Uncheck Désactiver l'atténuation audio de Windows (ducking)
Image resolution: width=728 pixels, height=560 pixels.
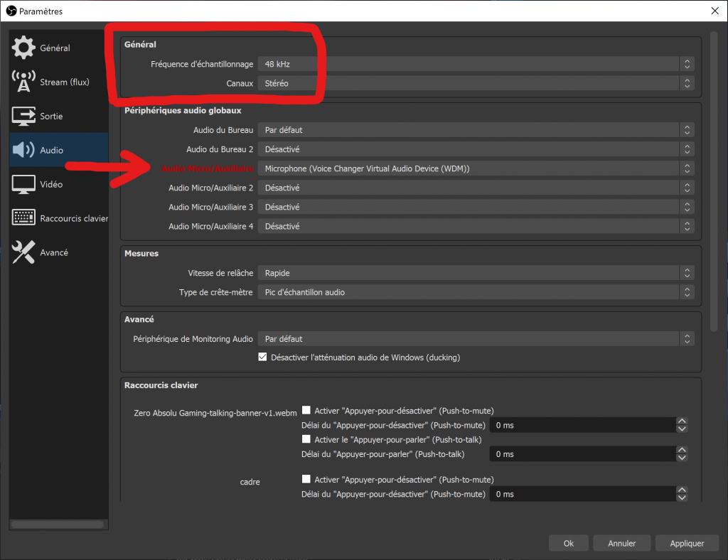[263, 357]
